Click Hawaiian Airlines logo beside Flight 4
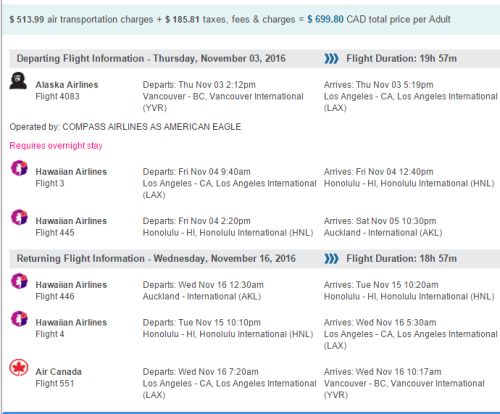Screen dimensions: 500x414 click(19, 319)
